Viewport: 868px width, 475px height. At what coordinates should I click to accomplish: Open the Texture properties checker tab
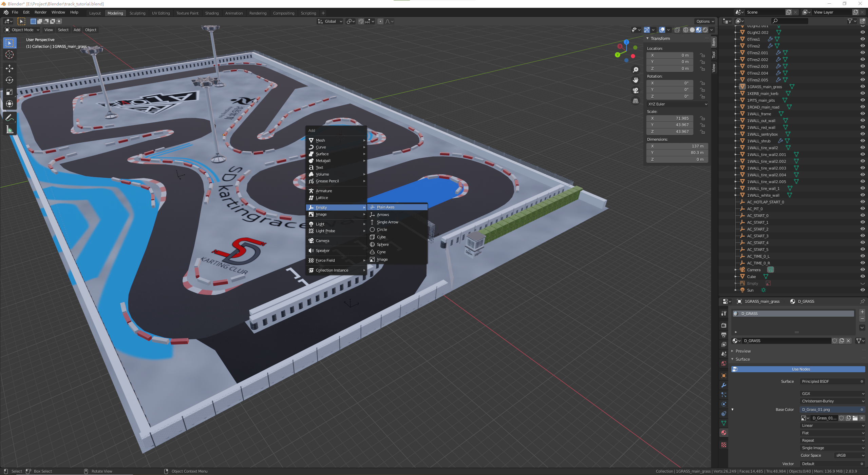723,445
